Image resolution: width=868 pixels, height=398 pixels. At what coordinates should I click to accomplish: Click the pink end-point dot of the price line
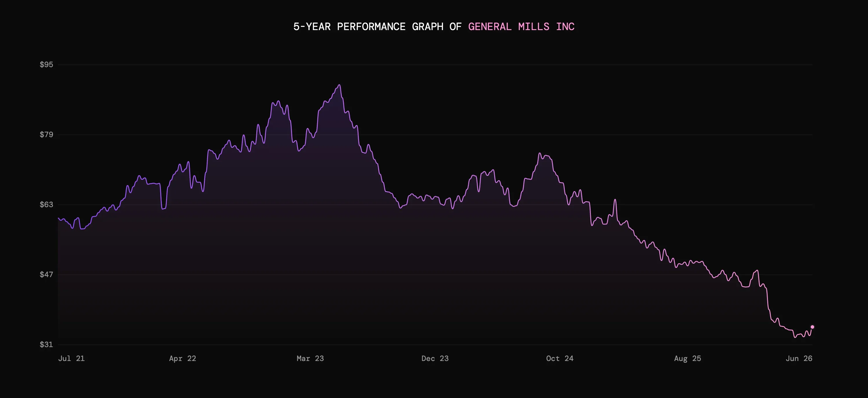click(x=812, y=327)
